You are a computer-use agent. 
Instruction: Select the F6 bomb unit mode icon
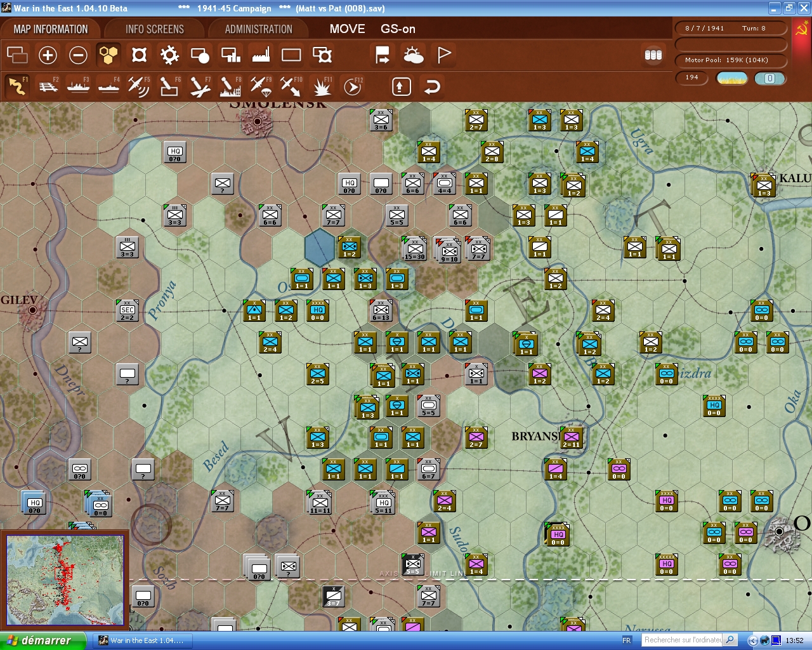(169, 86)
